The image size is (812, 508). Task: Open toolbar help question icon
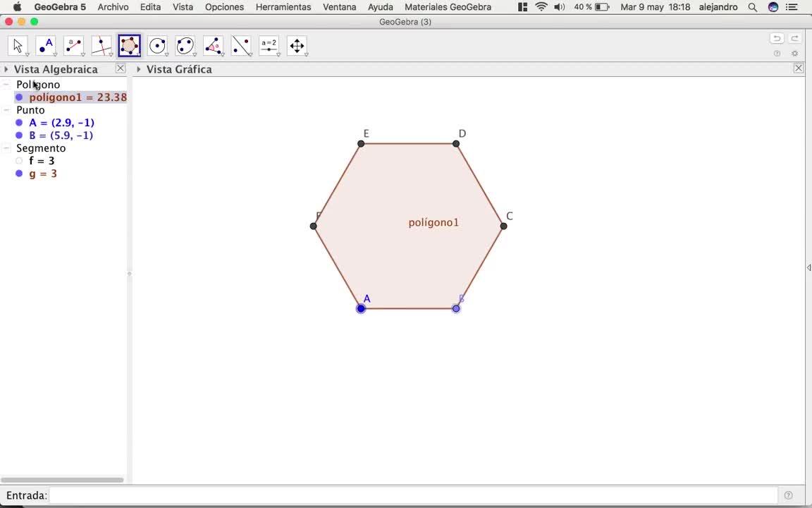(x=777, y=54)
